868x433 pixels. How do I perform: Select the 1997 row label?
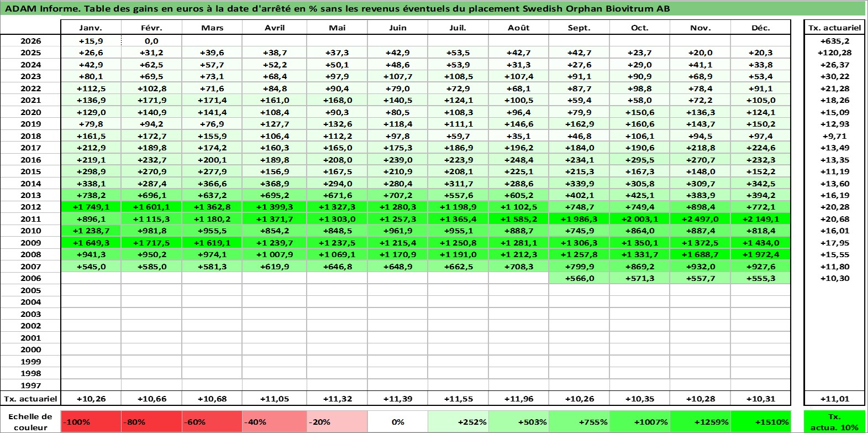pyautogui.click(x=30, y=385)
